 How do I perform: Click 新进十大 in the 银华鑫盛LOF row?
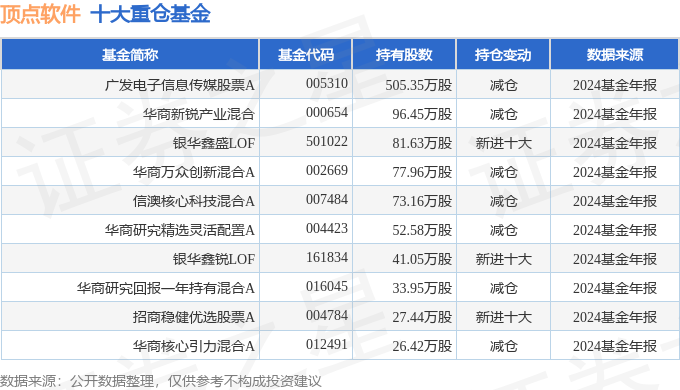tap(503, 143)
